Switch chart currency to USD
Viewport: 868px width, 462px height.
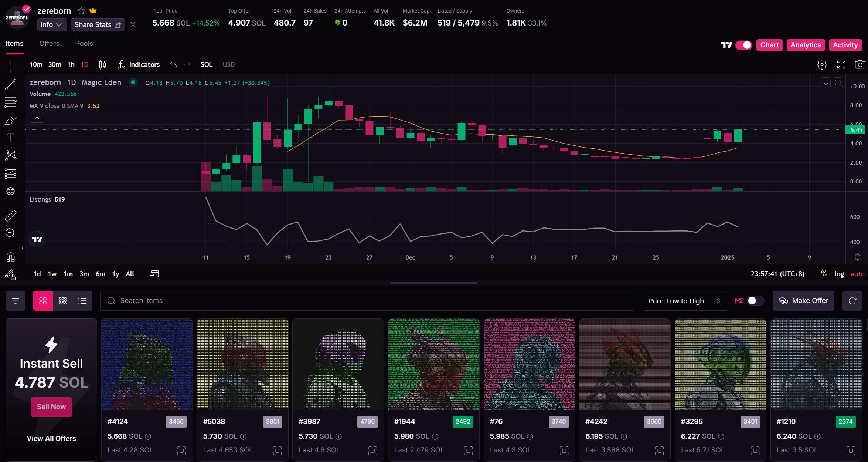pyautogui.click(x=229, y=65)
